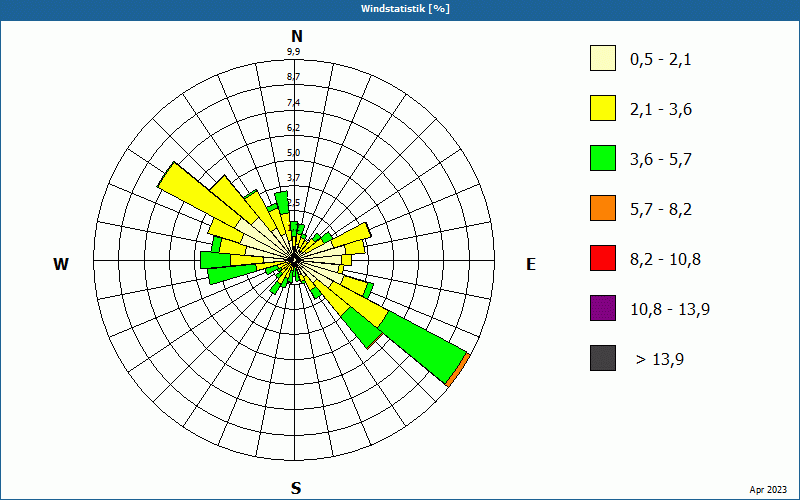The height and width of the screenshot is (500, 800).
Task: Click the '7,4' ring scale value
Action: coord(293,103)
